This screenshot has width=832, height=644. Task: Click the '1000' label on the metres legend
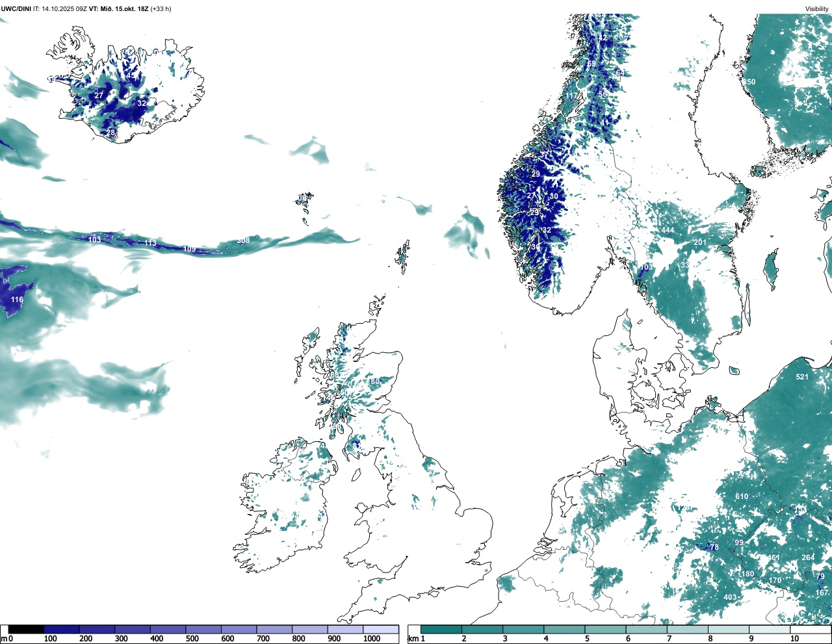[x=372, y=639]
